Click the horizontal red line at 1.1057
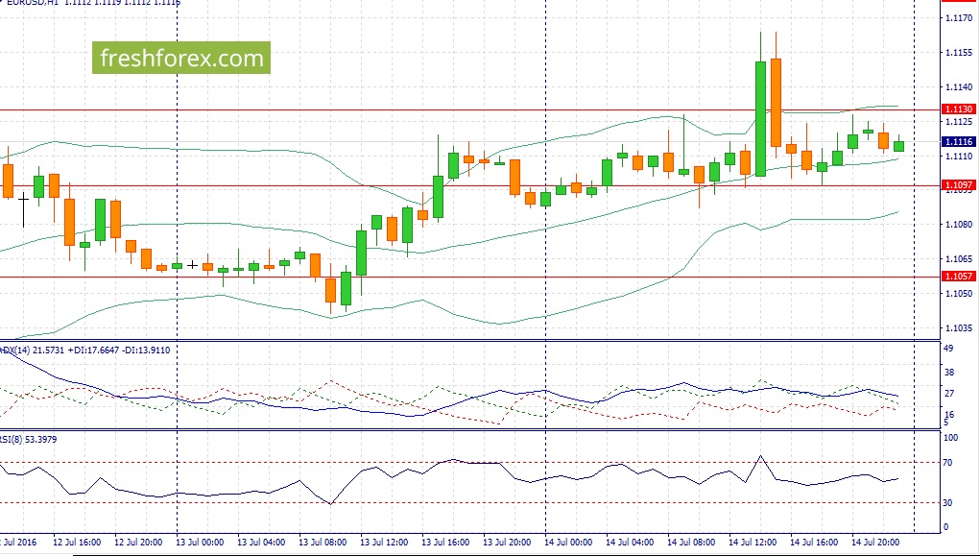 470,277
